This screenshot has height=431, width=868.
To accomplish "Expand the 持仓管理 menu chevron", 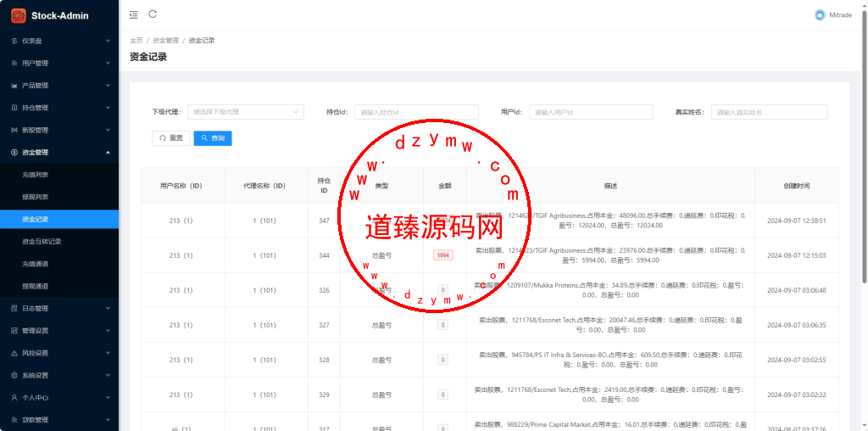I will tap(108, 108).
